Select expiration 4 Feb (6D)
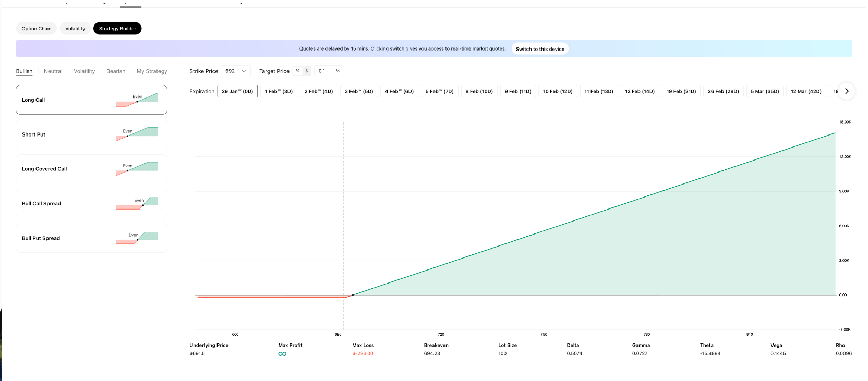This screenshot has height=381, width=868. (x=399, y=91)
